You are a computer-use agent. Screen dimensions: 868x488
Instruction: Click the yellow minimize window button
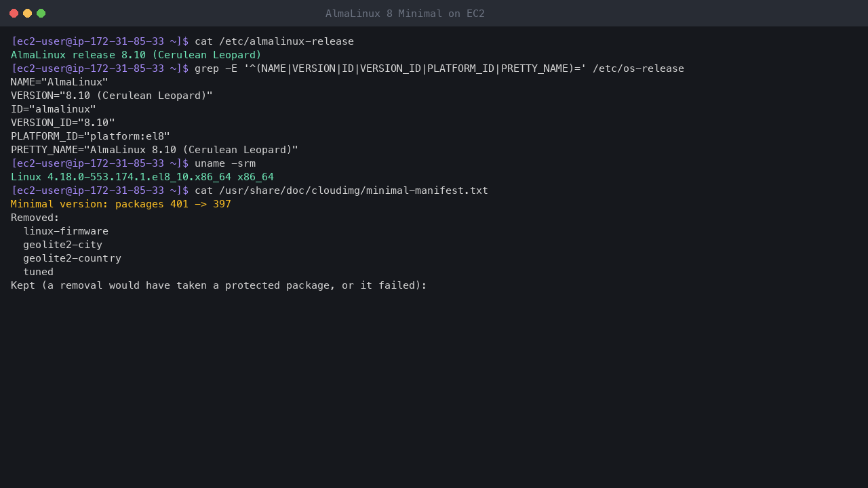[27, 14]
